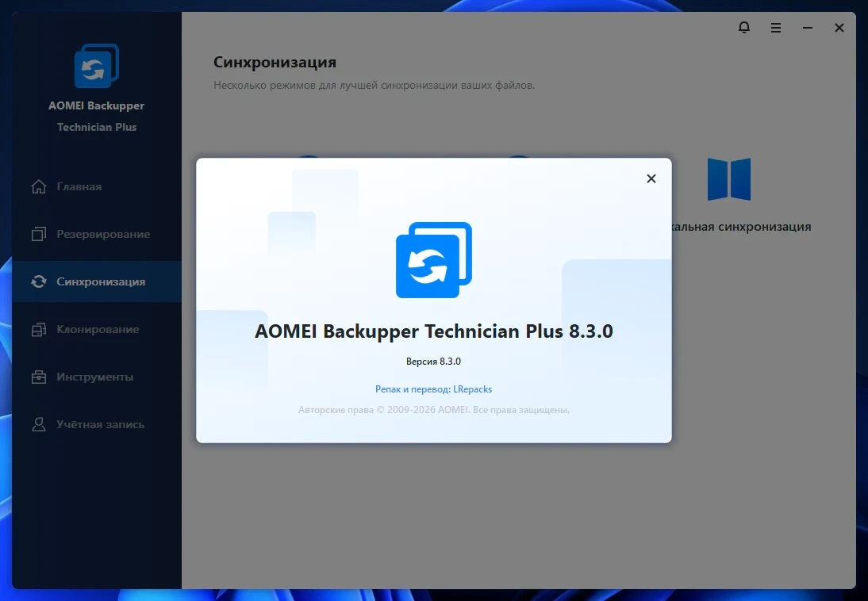Click the 'Синхронизация' page heading
This screenshot has height=601, width=868.
tap(275, 62)
